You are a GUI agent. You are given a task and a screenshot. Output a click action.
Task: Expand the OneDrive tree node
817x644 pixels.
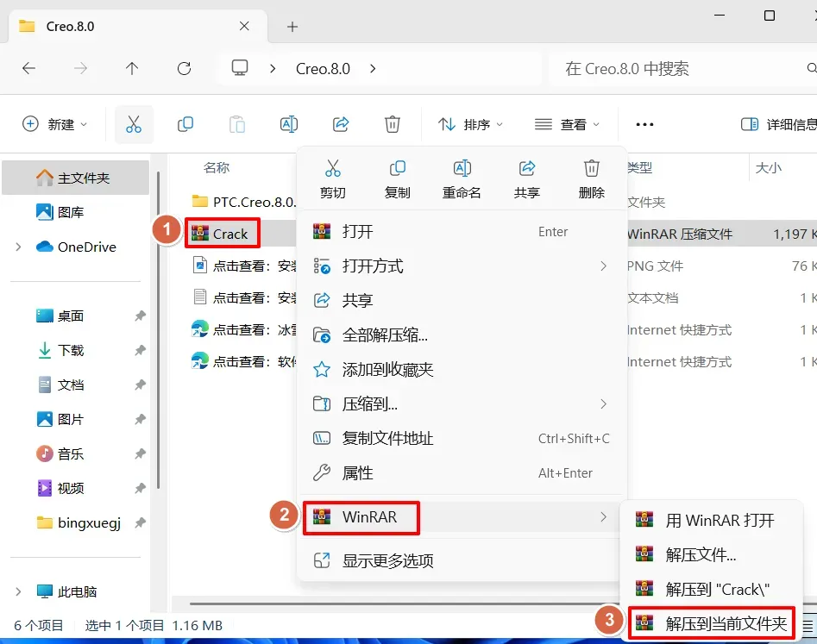[x=19, y=247]
